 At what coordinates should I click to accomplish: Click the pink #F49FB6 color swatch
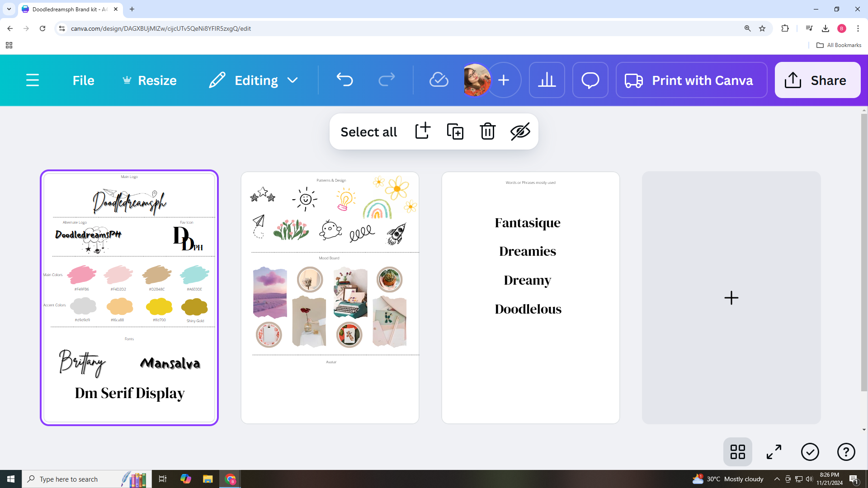click(82, 274)
